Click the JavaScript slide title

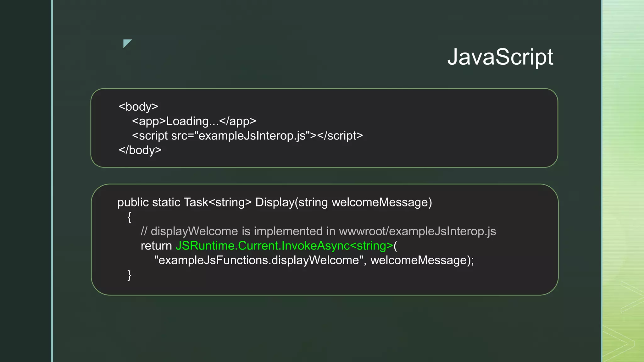click(500, 57)
